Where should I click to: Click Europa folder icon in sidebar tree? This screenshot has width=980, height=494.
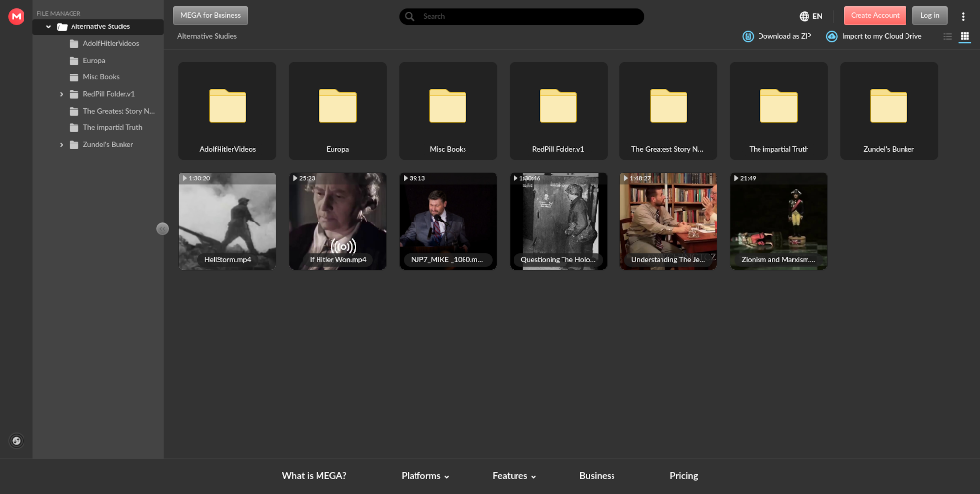tap(73, 61)
